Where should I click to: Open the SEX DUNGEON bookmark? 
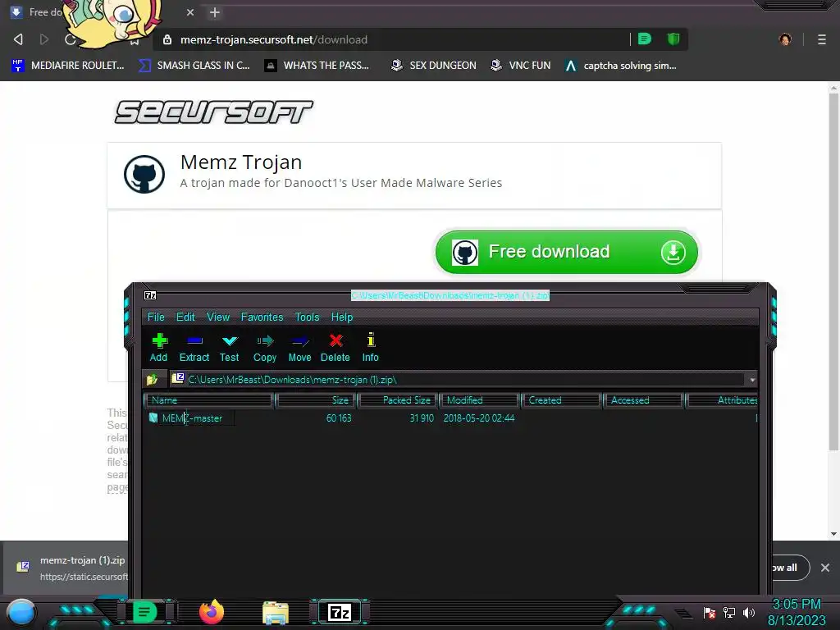point(433,66)
